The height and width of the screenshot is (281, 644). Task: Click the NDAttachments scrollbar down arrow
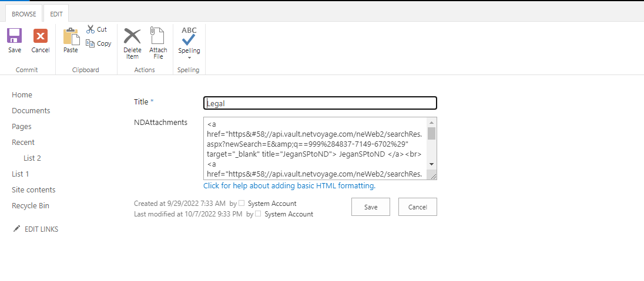tap(432, 164)
